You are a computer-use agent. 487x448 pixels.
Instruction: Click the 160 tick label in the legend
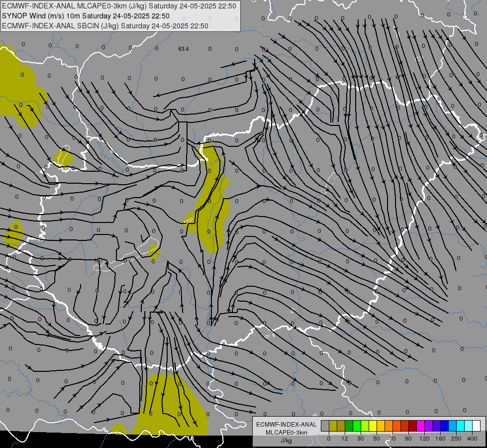(441, 439)
